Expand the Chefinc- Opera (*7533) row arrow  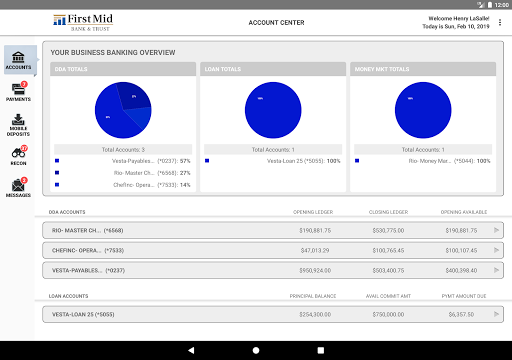(496, 250)
